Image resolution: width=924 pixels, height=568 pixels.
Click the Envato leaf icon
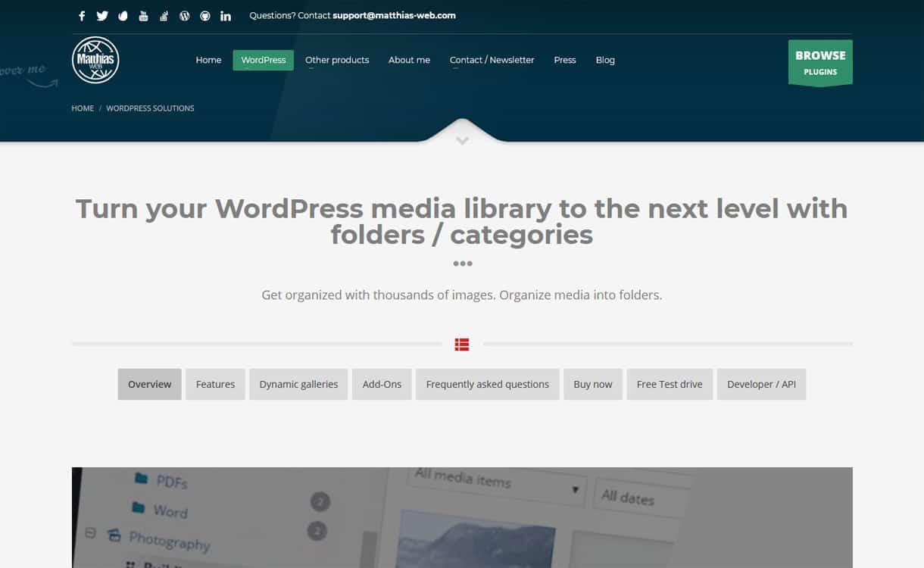[123, 16]
